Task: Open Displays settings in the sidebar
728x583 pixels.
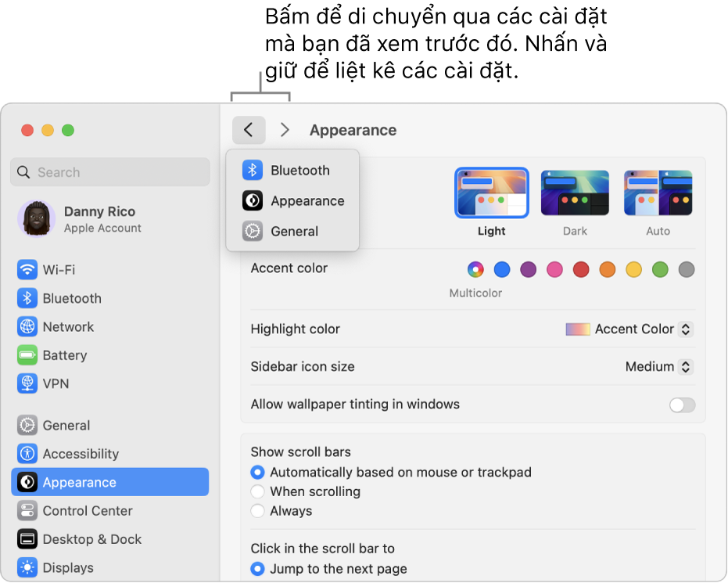Action: coord(110,567)
